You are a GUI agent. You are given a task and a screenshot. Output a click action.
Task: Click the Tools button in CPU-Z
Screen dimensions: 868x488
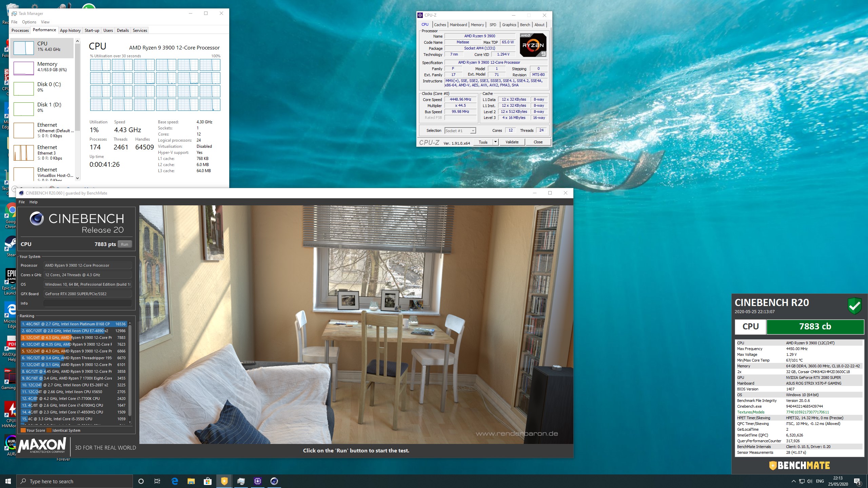coord(483,142)
